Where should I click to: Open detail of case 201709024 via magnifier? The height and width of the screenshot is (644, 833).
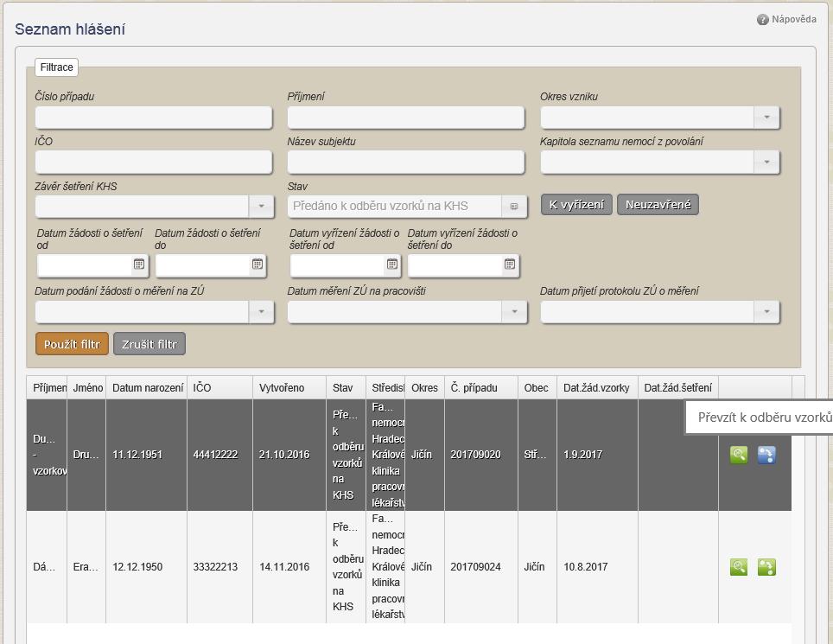739,567
